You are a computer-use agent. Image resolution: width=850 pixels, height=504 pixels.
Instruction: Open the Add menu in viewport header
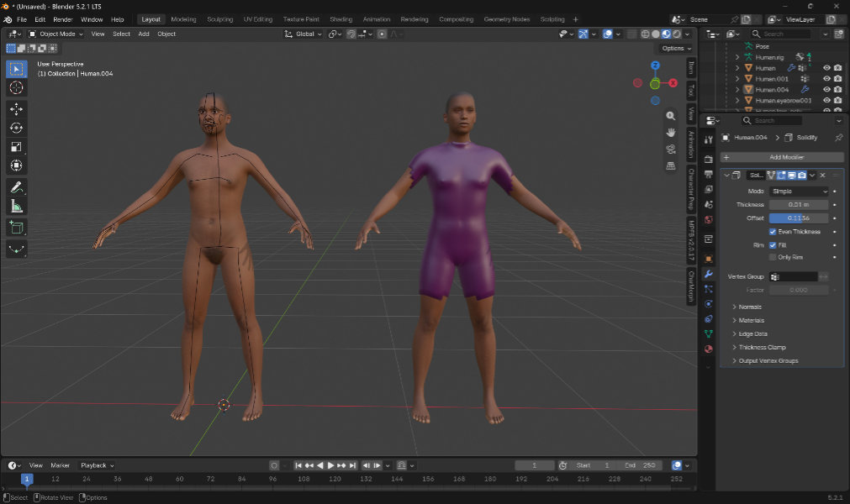144,34
